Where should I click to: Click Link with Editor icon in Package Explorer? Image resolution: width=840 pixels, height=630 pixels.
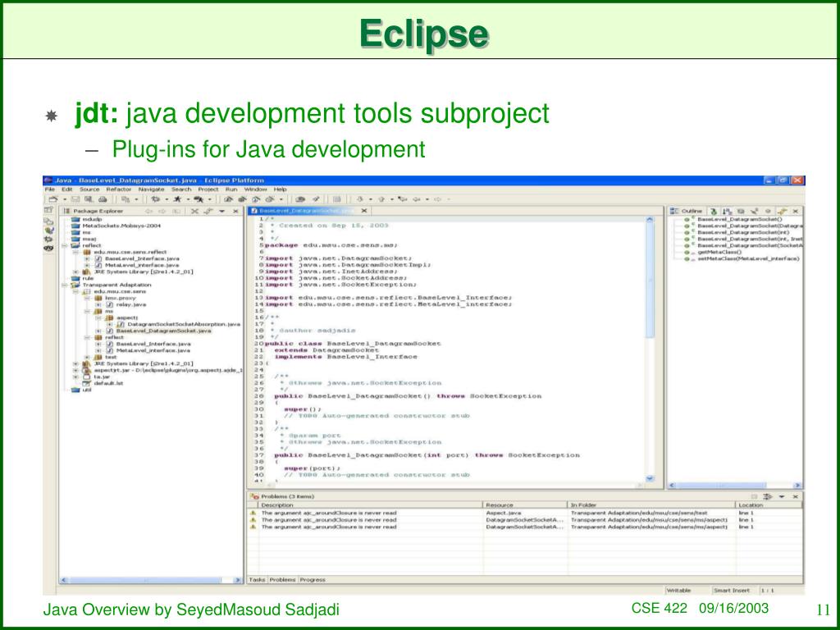tap(208, 212)
